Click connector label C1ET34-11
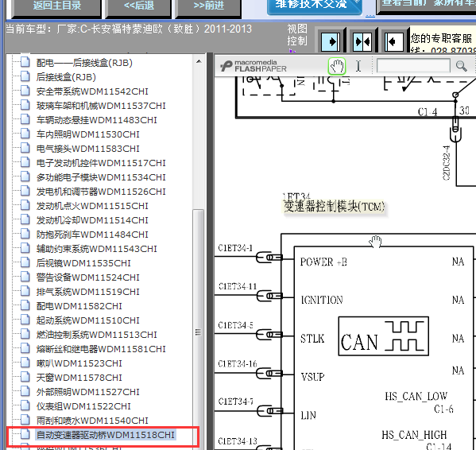476x450 pixels. coord(238,286)
